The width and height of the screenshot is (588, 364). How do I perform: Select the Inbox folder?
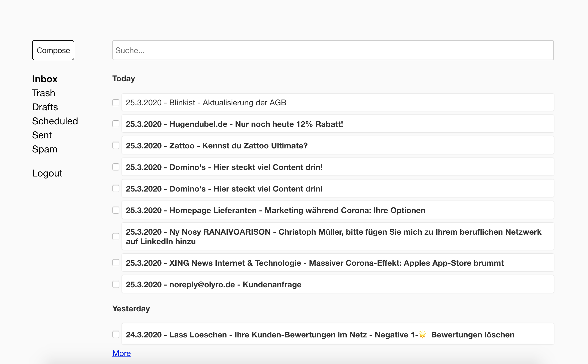[x=45, y=79]
